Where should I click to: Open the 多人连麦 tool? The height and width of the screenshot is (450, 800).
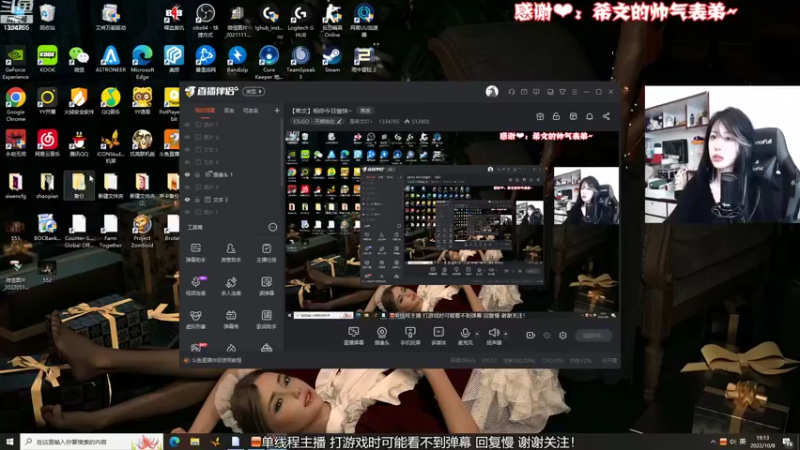click(x=231, y=286)
